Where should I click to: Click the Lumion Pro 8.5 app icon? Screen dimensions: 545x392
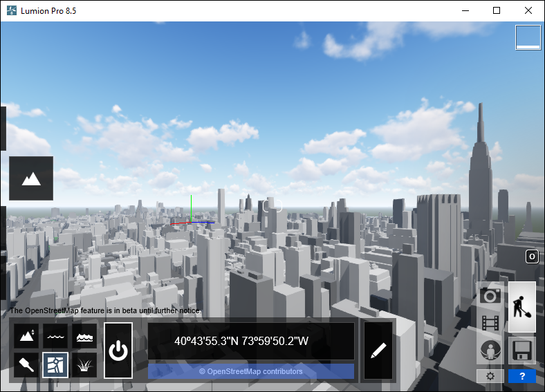click(x=12, y=10)
